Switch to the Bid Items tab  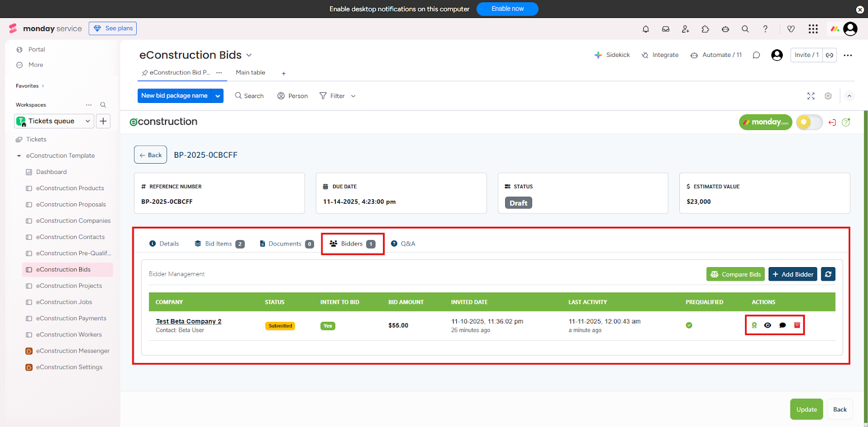click(x=219, y=244)
